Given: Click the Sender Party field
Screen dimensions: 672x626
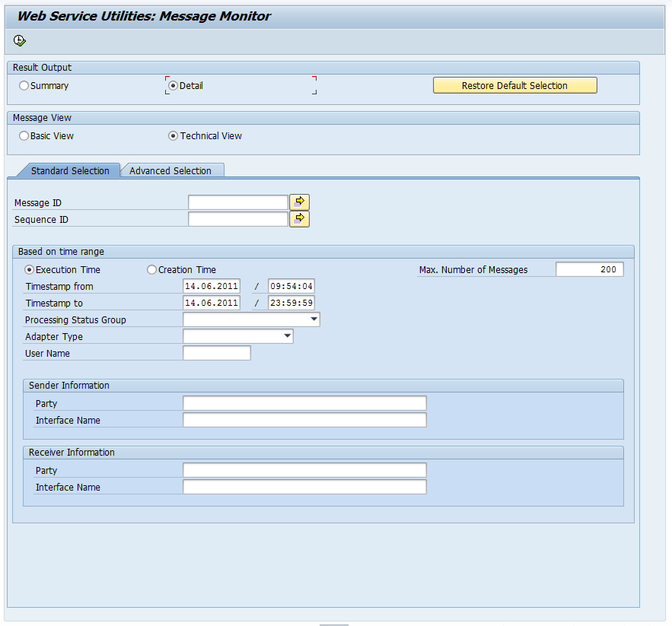Looking at the screenshot, I should tap(304, 402).
